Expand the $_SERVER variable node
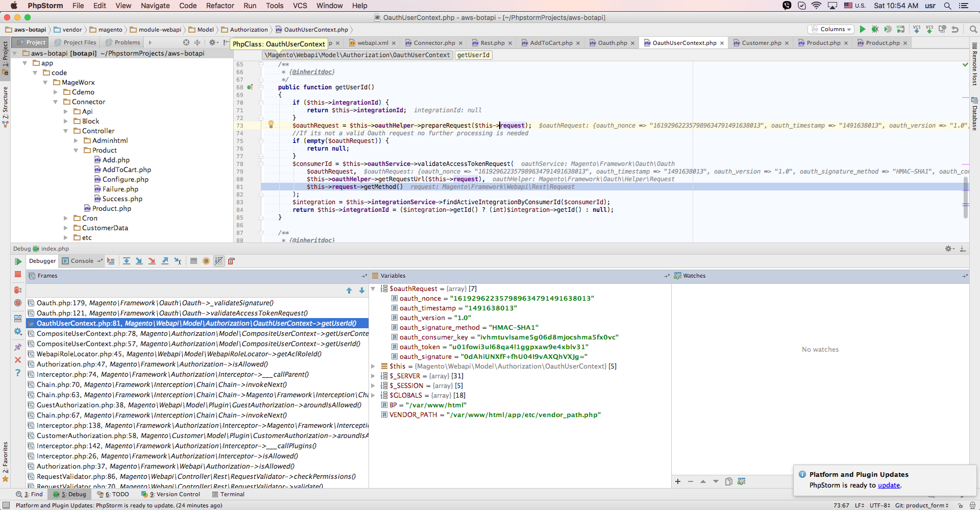 373,376
